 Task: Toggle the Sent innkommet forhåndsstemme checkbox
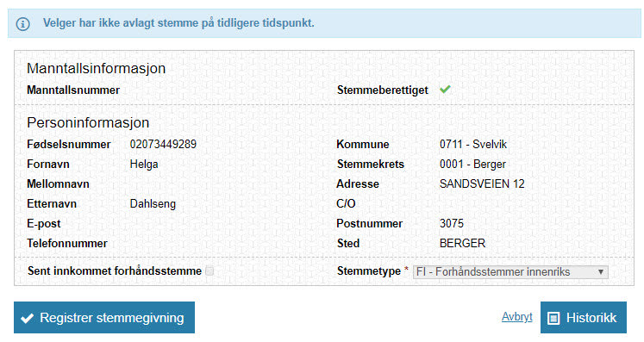(x=209, y=271)
